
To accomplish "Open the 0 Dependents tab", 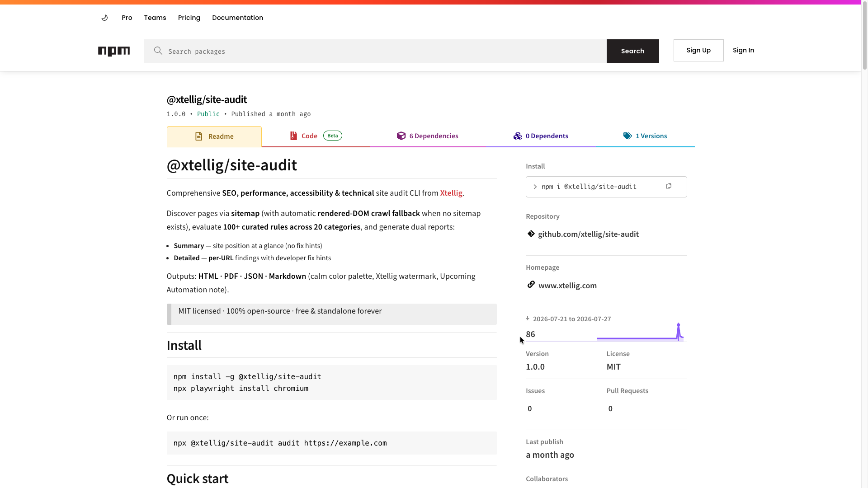I will pos(541,136).
